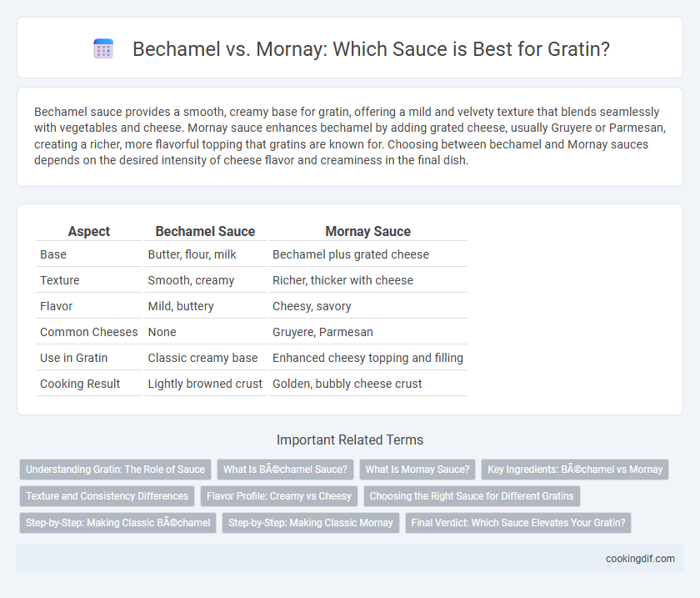This screenshot has height=598, width=700.
Task: Click the page title heading
Action: [371, 48]
